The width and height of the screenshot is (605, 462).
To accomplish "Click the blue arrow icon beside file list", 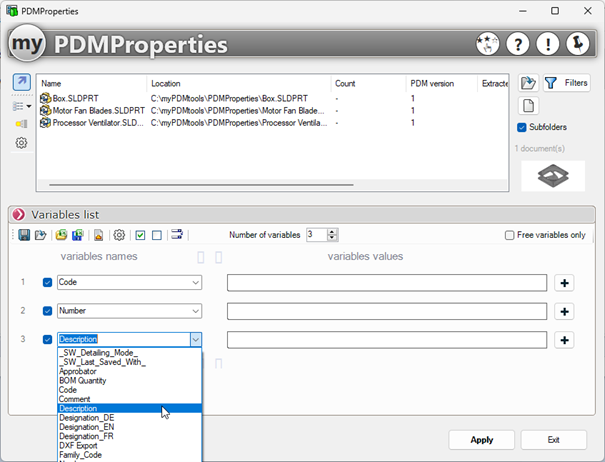I will click(22, 82).
